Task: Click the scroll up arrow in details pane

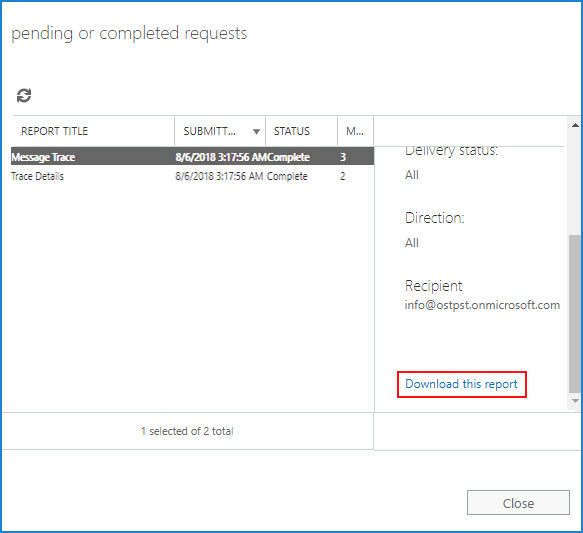Action: click(x=575, y=125)
